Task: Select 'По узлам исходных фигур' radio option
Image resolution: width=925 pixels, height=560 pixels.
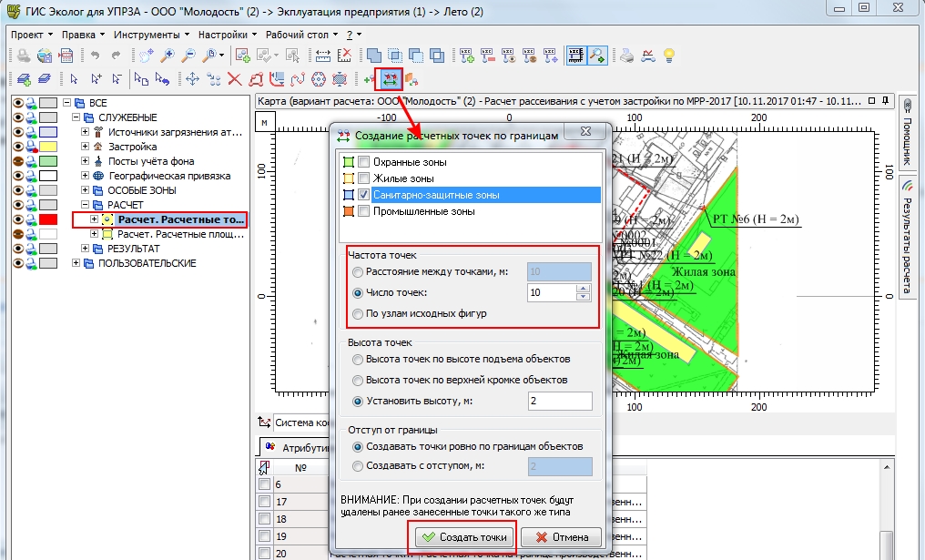Action: (x=358, y=313)
